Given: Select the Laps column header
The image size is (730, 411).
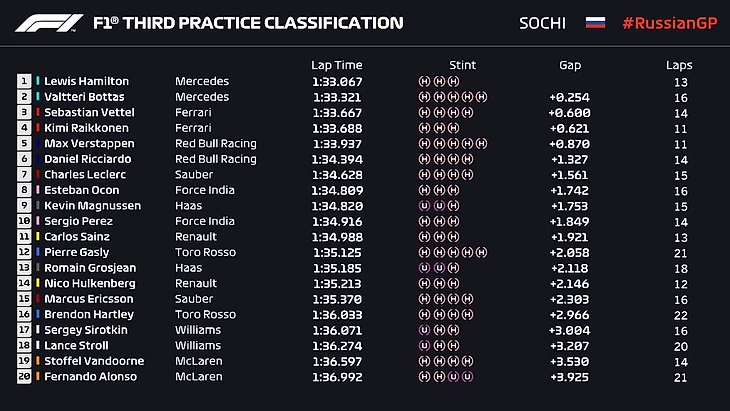Looking at the screenshot, I should pos(679,65).
